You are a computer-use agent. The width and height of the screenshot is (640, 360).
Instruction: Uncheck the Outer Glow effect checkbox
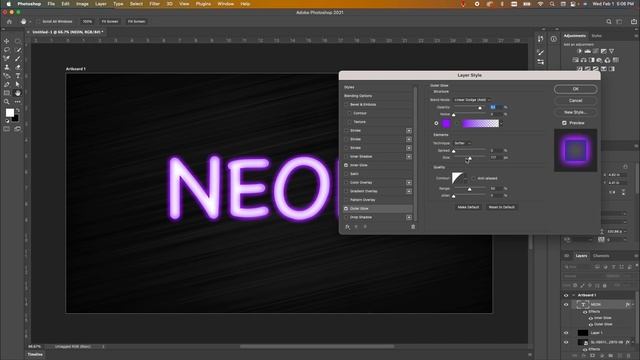point(346,209)
